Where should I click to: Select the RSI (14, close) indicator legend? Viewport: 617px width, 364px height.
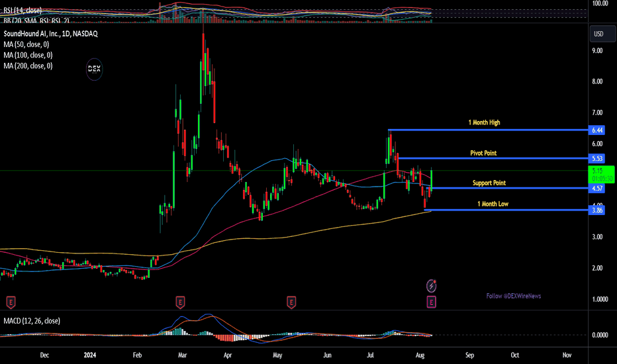coord(23,11)
